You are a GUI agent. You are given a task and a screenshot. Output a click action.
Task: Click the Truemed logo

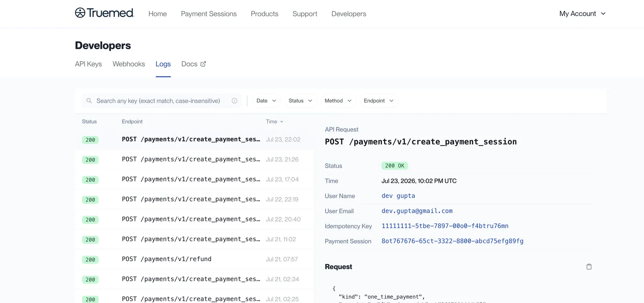click(104, 13)
